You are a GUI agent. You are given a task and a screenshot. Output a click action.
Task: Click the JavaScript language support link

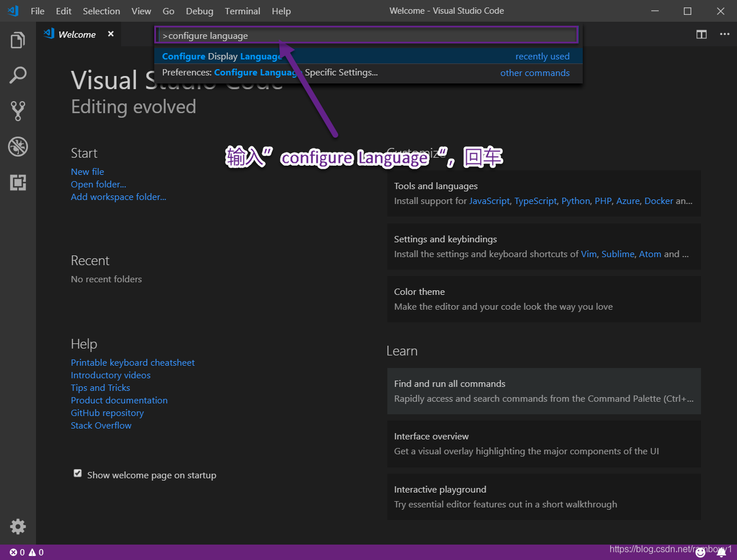coord(490,201)
